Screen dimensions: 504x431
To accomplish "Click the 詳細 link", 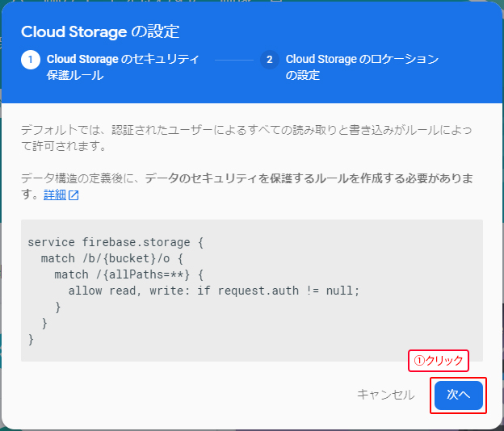I will coord(54,195).
